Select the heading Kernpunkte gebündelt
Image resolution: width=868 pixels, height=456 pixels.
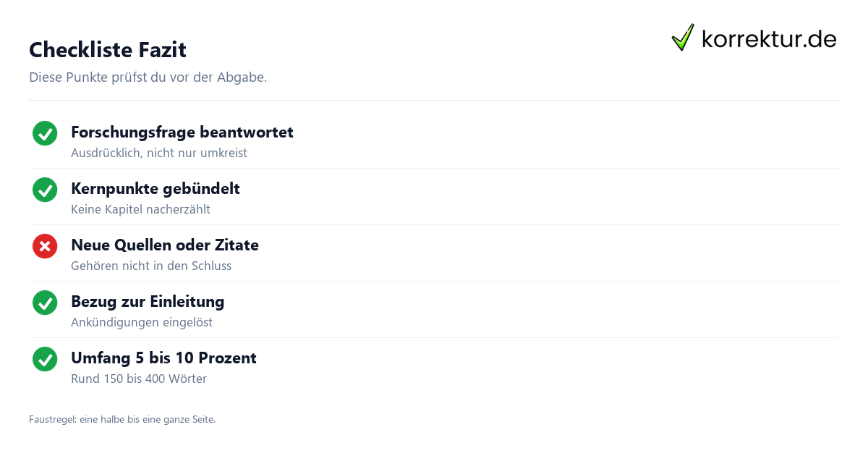156,189
